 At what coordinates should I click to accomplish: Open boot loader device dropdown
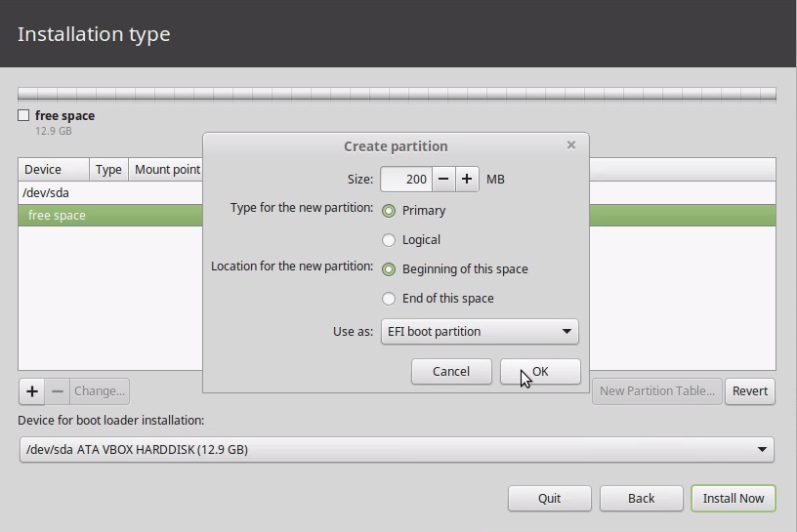(397, 450)
